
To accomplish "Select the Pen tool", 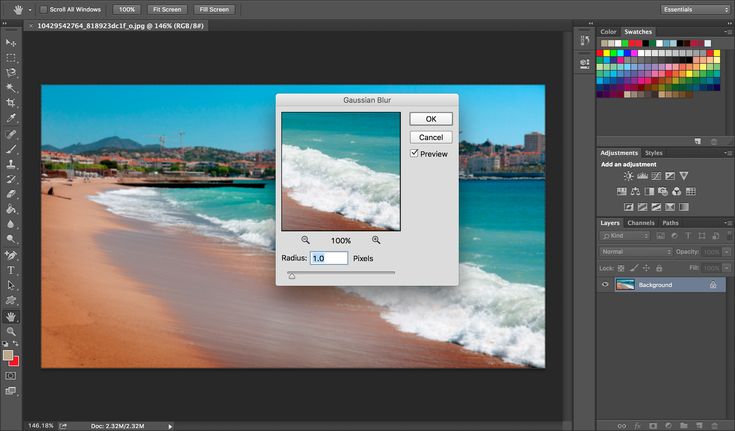I will (11, 255).
